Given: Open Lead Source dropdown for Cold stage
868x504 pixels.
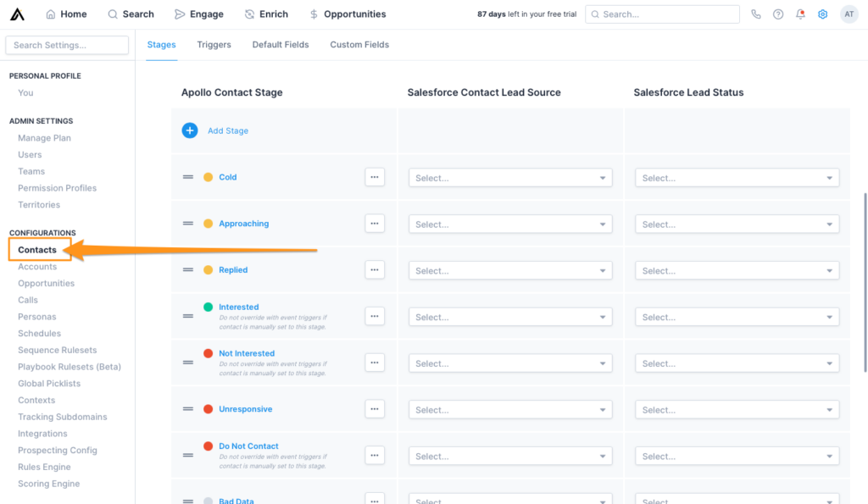Looking at the screenshot, I should click(510, 178).
